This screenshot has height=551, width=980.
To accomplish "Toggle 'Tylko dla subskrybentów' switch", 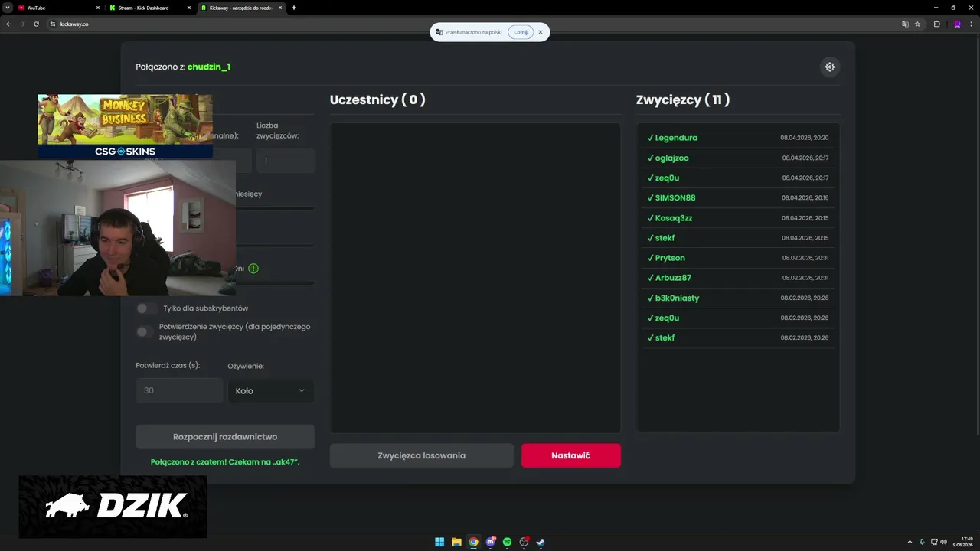I will (147, 308).
